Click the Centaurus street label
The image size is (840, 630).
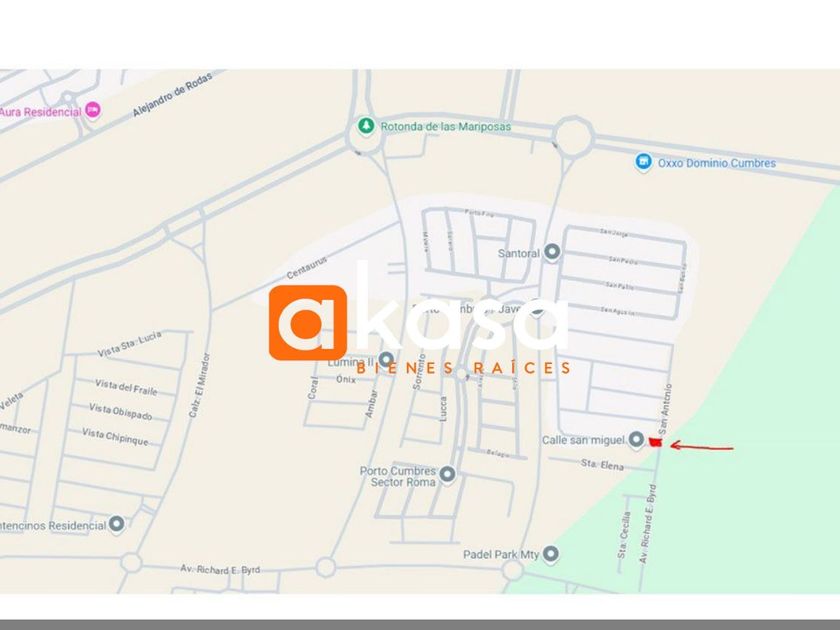click(x=306, y=268)
